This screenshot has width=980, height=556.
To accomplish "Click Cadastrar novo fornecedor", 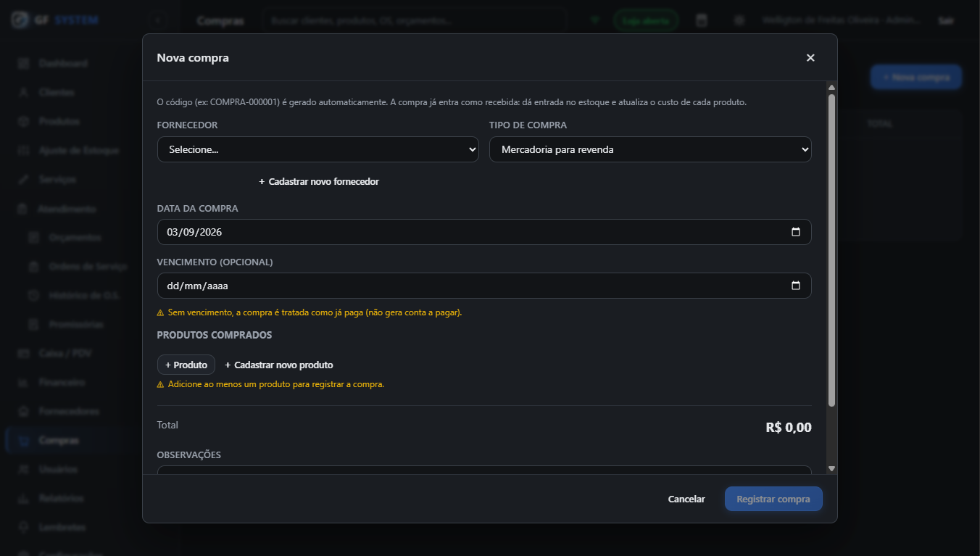I will point(319,181).
